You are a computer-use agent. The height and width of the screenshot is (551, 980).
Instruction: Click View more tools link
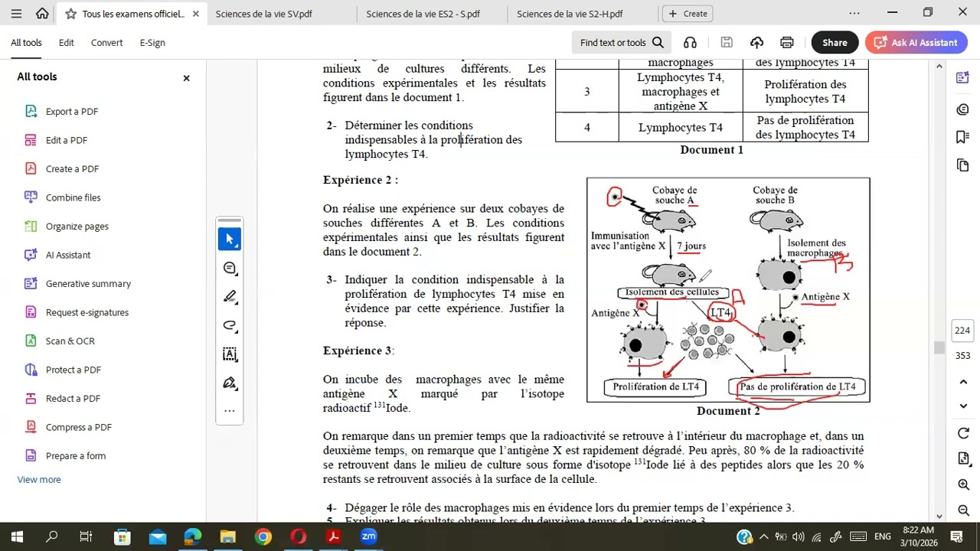39,480
